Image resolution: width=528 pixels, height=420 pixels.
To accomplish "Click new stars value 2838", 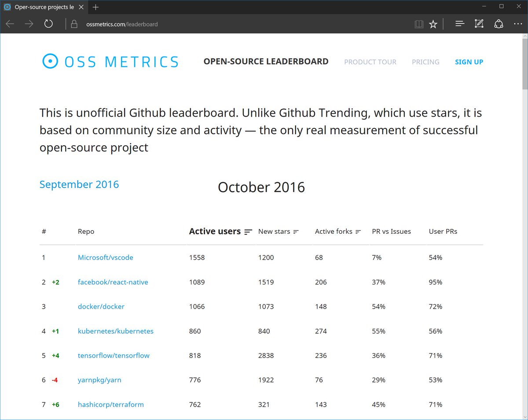I will point(266,355).
